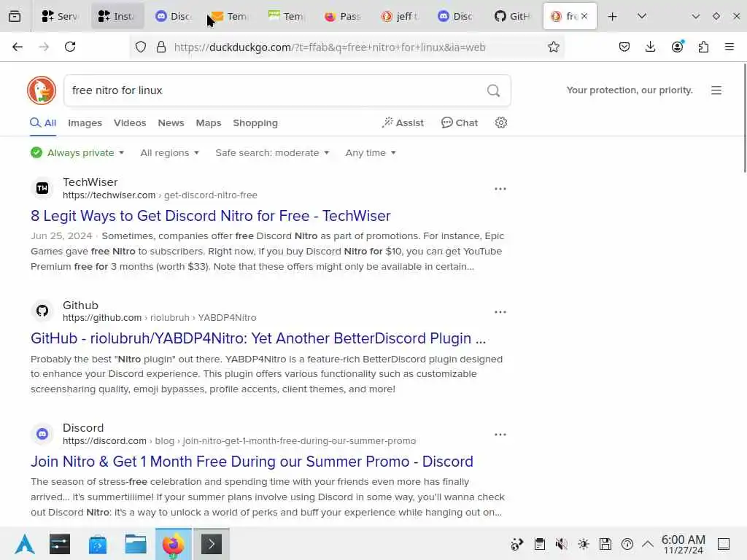Open the tracking protection shield icon
The height and width of the screenshot is (560, 747).
(141, 47)
